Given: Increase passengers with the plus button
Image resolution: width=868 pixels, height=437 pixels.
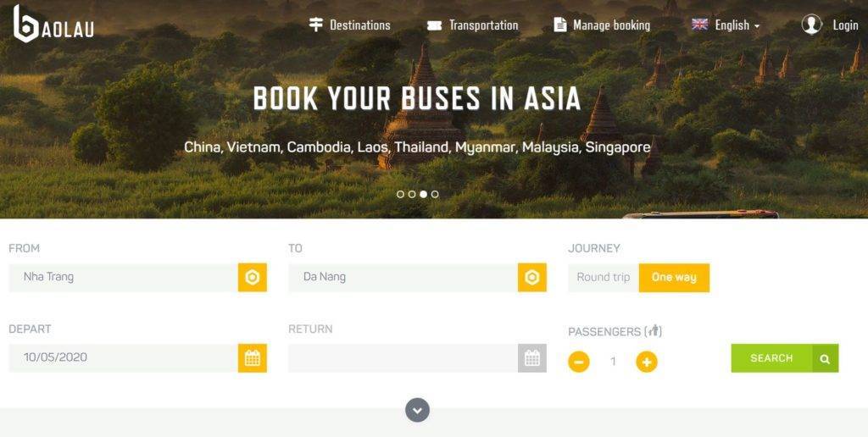Looking at the screenshot, I should [647, 362].
